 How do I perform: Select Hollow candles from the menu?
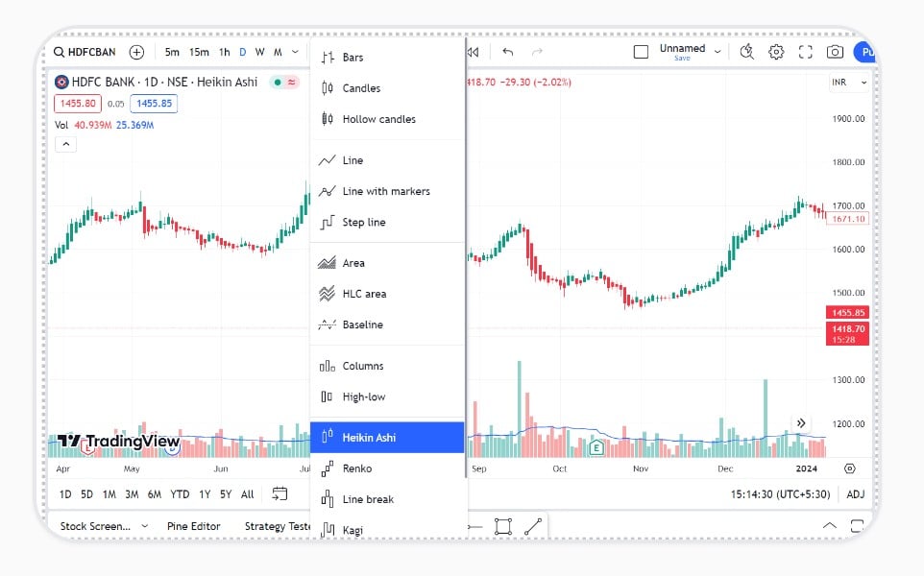378,119
